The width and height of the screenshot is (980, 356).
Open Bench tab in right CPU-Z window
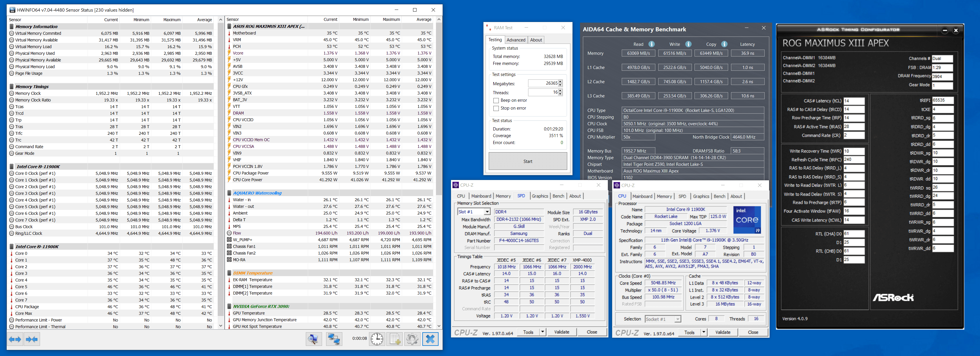[x=719, y=196]
